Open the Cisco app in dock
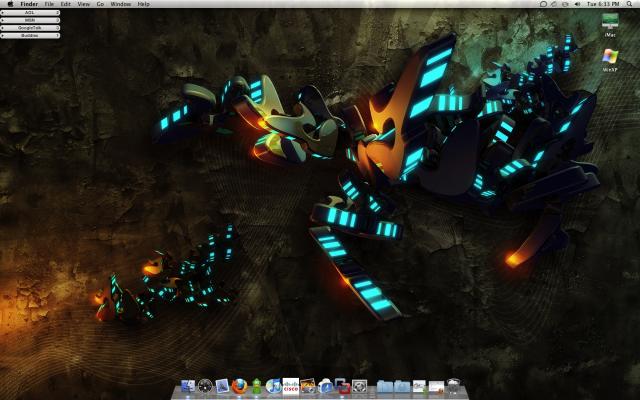This screenshot has height=400, width=640. pyautogui.click(x=291, y=386)
